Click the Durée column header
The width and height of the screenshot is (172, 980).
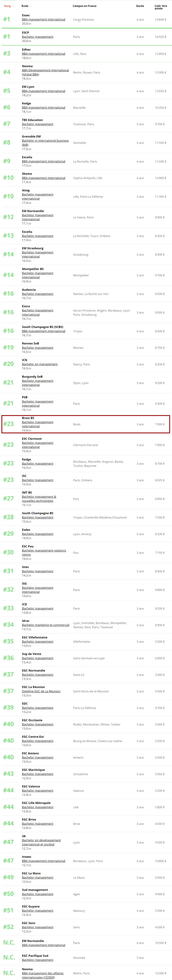click(x=140, y=6)
